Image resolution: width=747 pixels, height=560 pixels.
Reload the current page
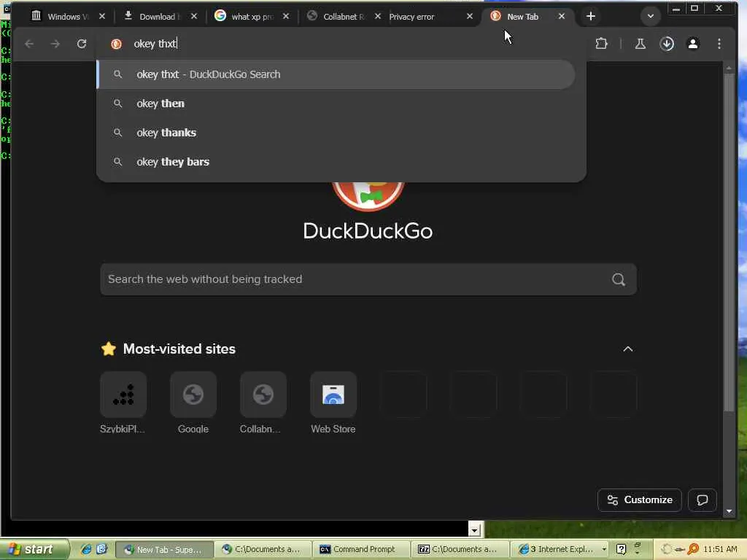82,44
